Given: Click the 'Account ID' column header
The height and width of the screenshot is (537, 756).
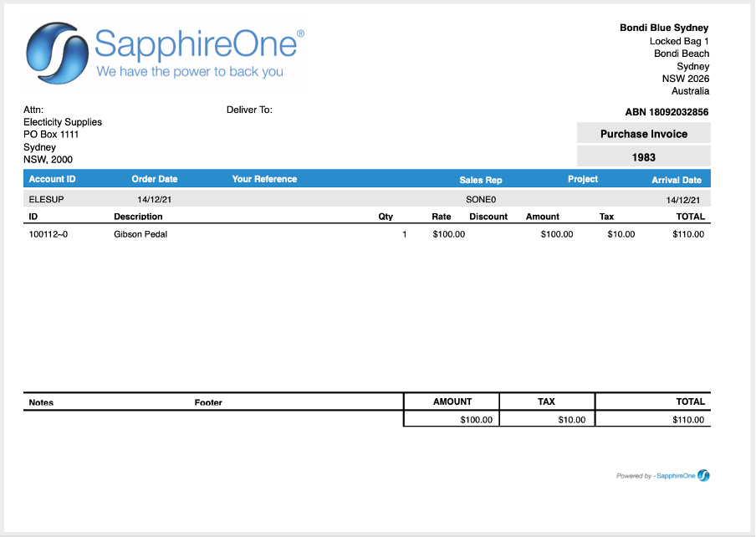Looking at the screenshot, I should tap(52, 179).
